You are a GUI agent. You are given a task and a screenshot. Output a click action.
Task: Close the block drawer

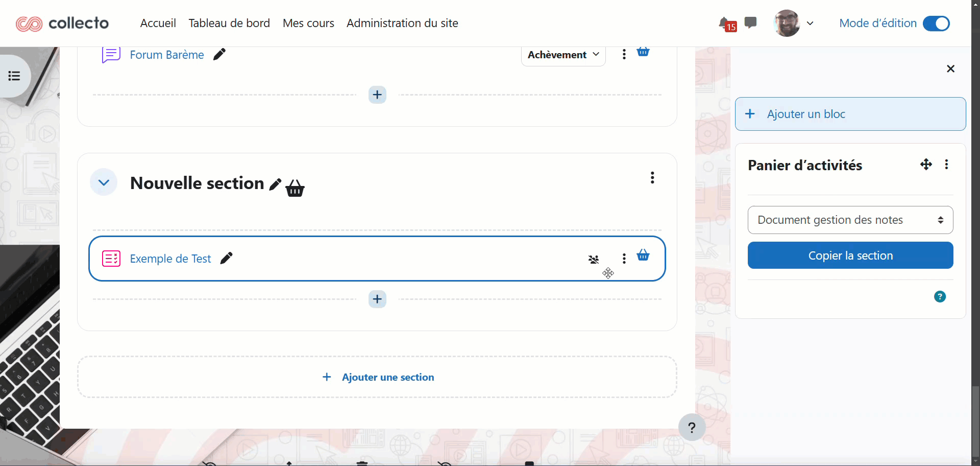click(950, 68)
